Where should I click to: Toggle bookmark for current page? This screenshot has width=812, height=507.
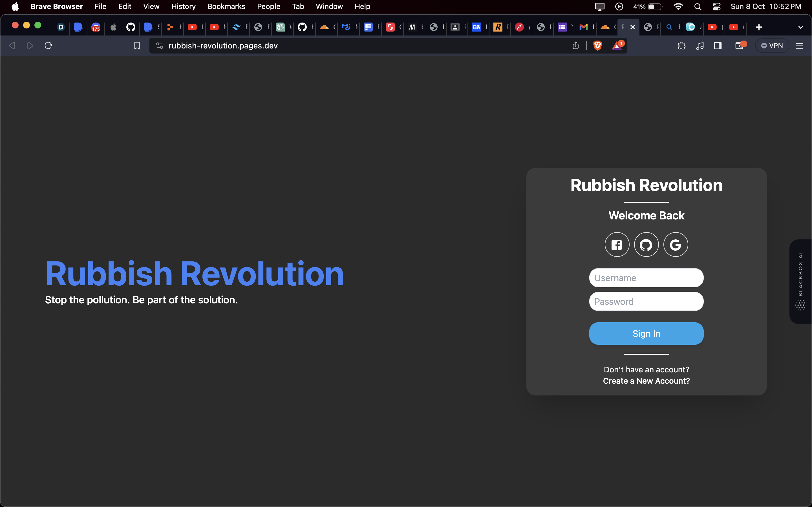(x=137, y=46)
